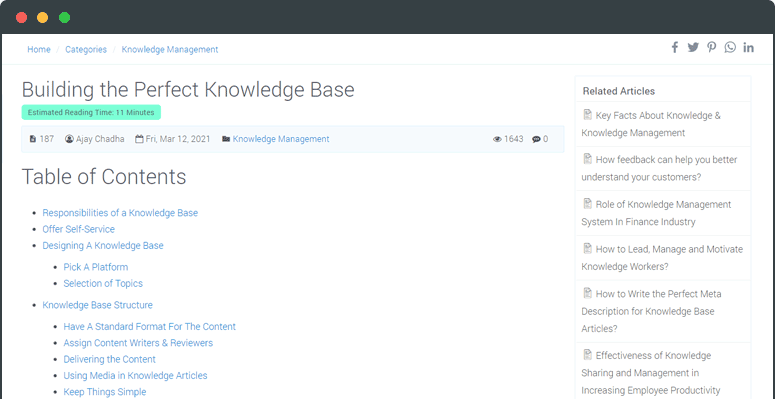Open Using Media in Knowledge Articles link
The image size is (775, 399).
pyautogui.click(x=135, y=376)
